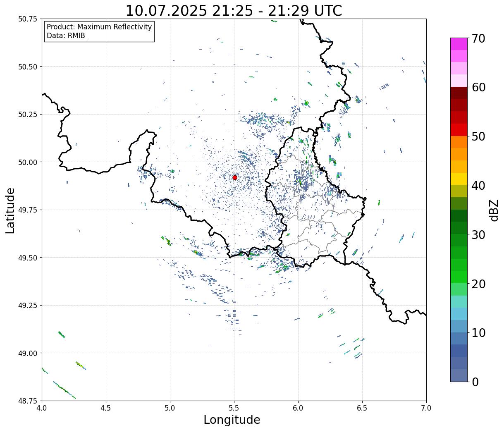The image size is (504, 430).
Task: Click the bright green colorbar segment just above 20
Action: coord(459,277)
